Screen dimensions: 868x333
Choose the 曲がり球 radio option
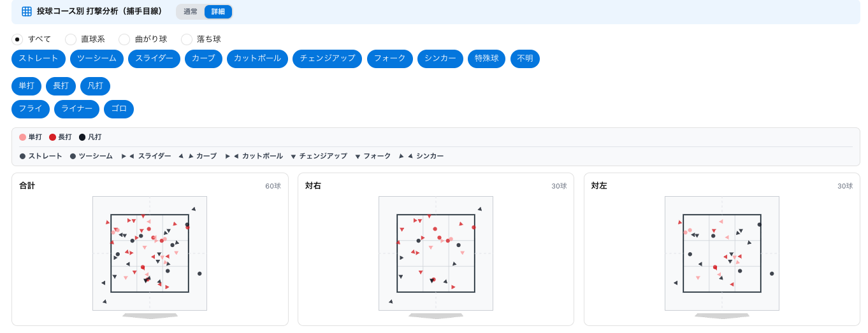coord(124,39)
